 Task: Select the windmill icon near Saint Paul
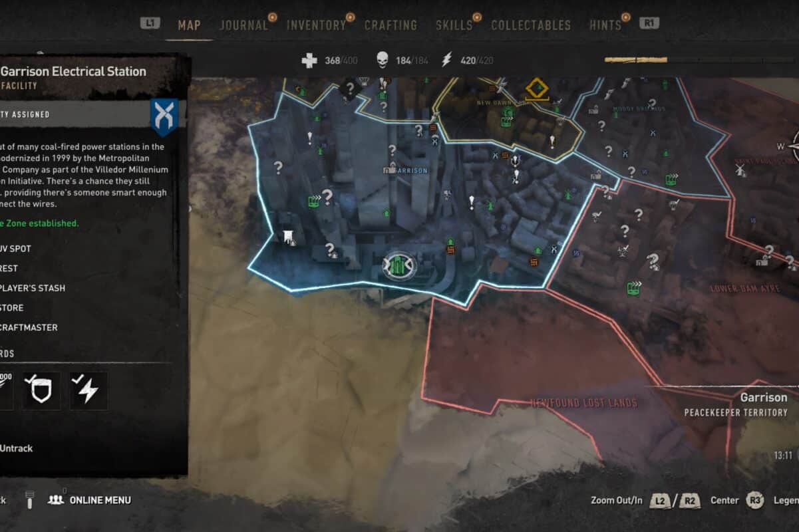tap(740, 170)
